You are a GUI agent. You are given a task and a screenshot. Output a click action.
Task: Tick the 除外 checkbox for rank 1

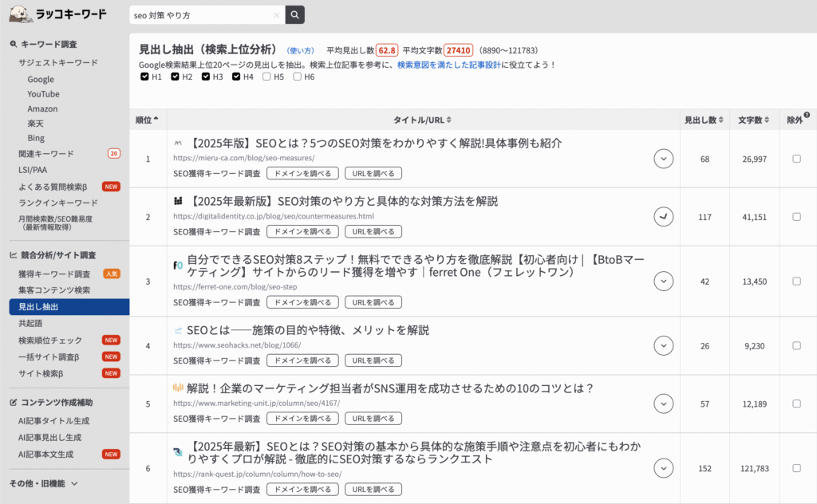(x=796, y=159)
